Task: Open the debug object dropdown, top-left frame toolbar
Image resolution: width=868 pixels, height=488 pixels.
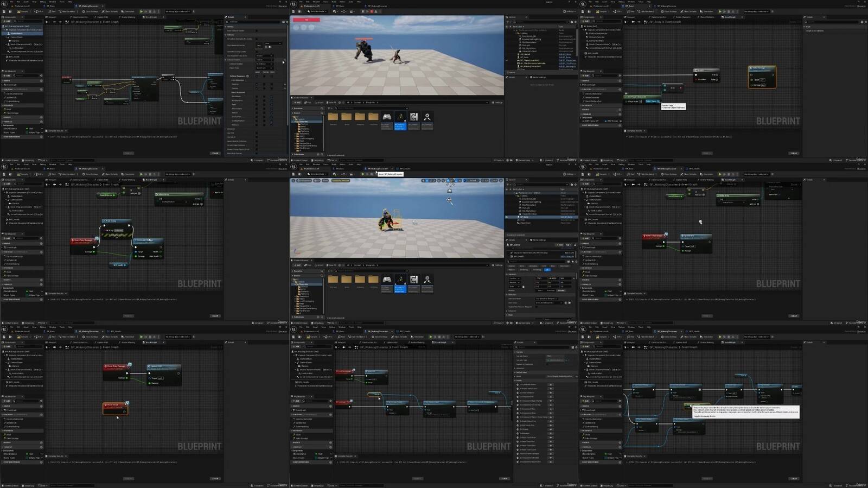Action: tap(177, 11)
